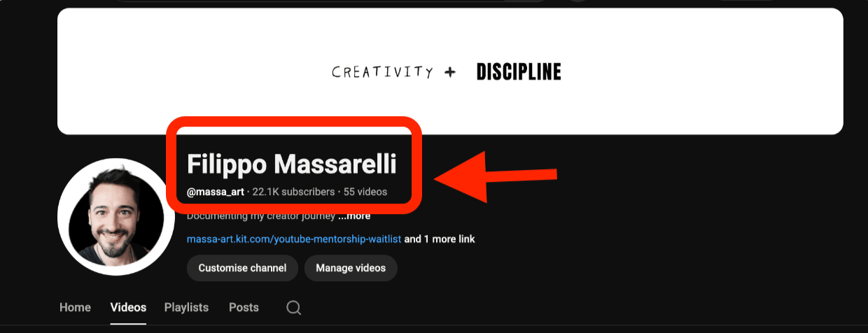Expand the channel description with ...more
The width and height of the screenshot is (868, 333).
(359, 216)
